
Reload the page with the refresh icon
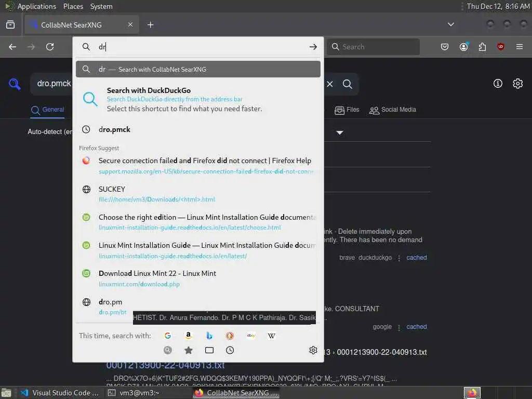50,47
